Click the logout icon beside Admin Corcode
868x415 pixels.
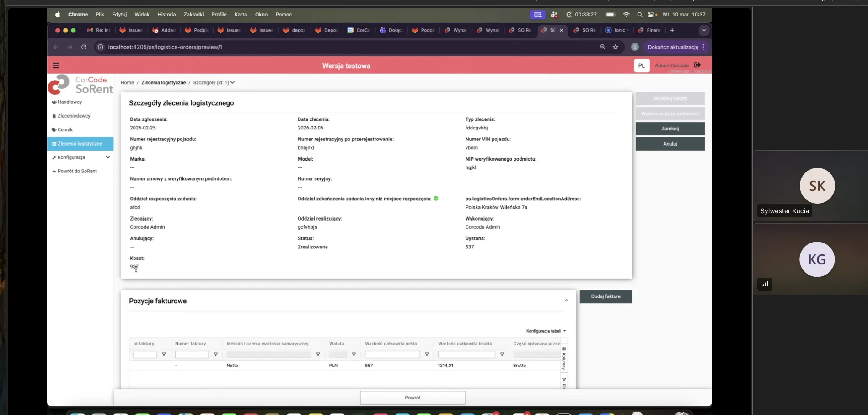tap(697, 65)
